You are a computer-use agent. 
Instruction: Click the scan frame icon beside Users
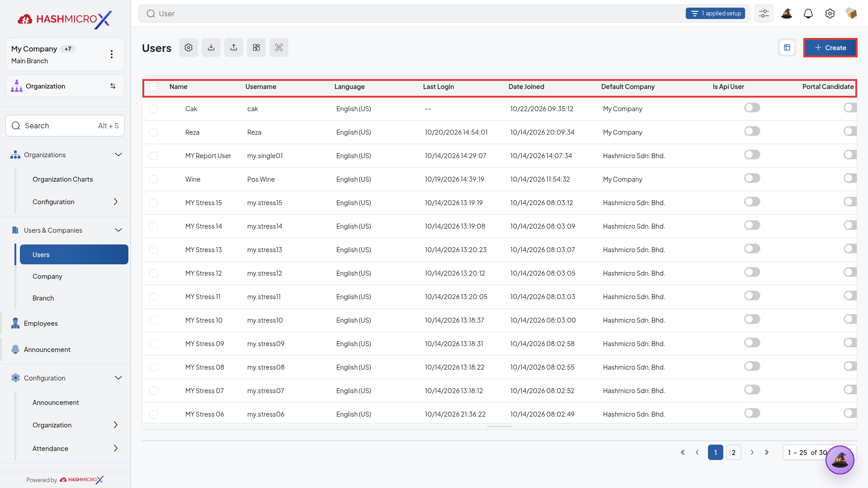pyautogui.click(x=279, y=47)
